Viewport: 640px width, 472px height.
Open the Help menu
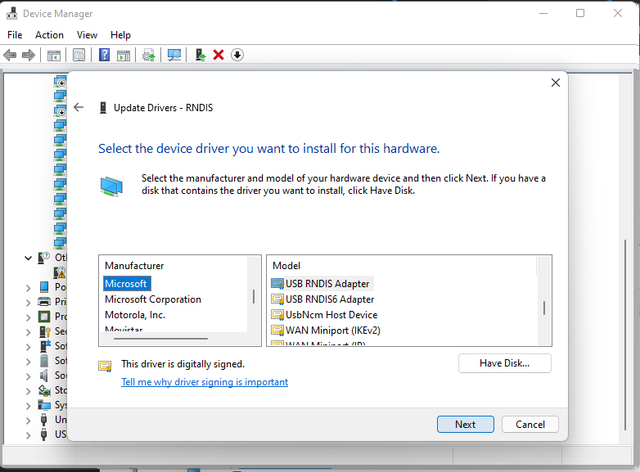pos(120,35)
